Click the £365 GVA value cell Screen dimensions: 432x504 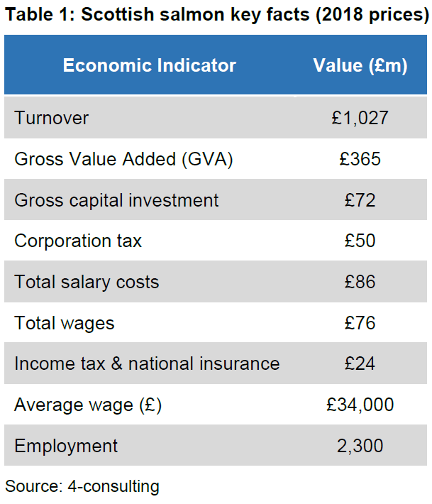(x=360, y=159)
